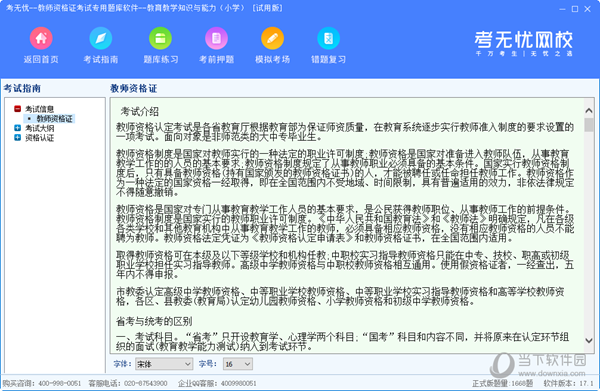
Task: Click the 考试指南 panel heading
Action: pyautogui.click(x=22, y=88)
